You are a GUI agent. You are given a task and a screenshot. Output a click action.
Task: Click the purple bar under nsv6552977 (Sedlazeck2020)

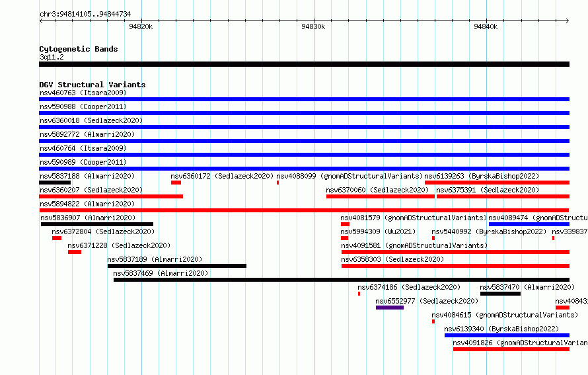(x=390, y=308)
